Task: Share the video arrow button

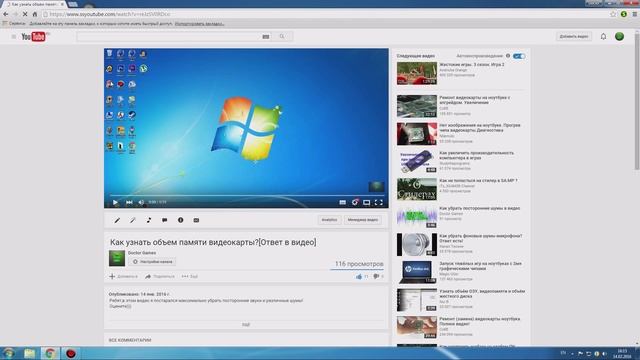Action: (160, 276)
